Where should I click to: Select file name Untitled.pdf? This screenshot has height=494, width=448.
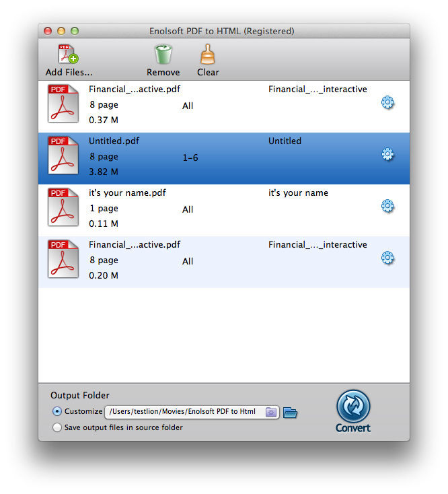114,141
